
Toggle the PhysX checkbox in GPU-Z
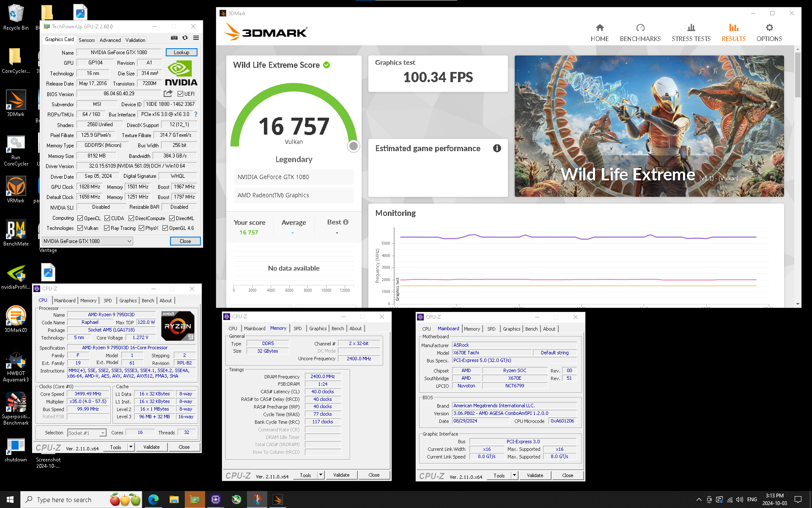coord(142,228)
